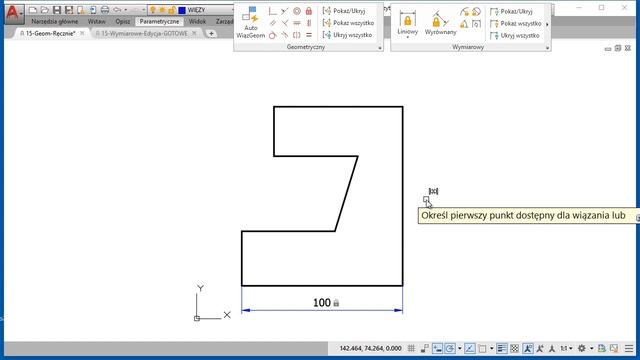Select the Fix (red padlock) constraint icon
The image size is (640, 360).
click(x=309, y=11)
